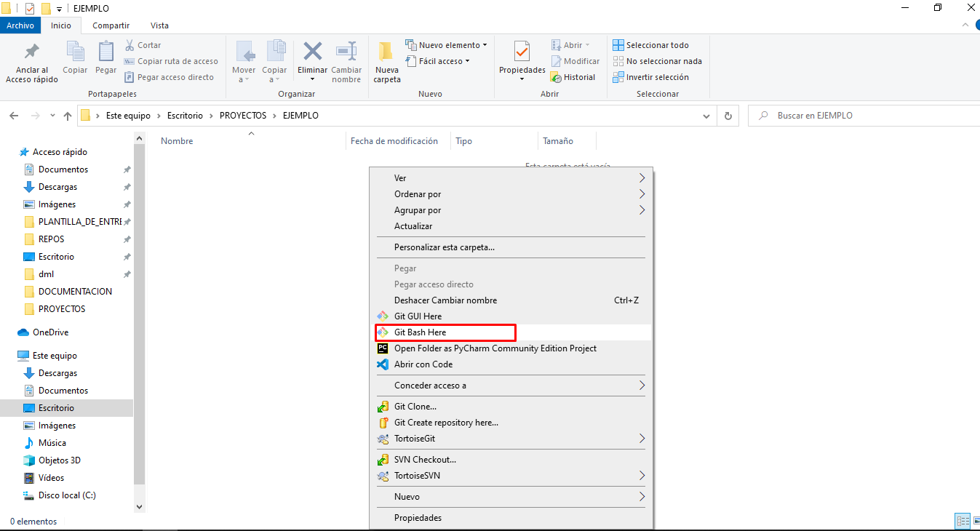Refresh the address bar location
Screen dimensions: 980x531
[728, 116]
